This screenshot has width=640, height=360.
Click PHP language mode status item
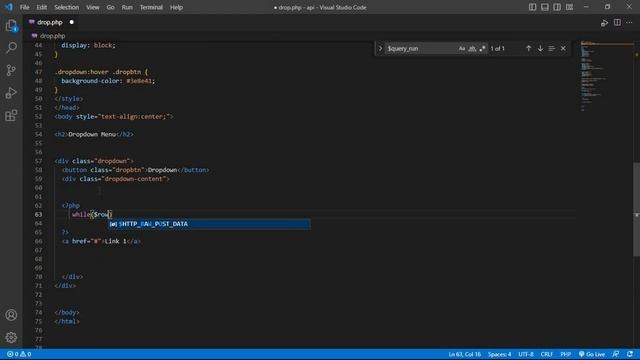click(x=565, y=354)
